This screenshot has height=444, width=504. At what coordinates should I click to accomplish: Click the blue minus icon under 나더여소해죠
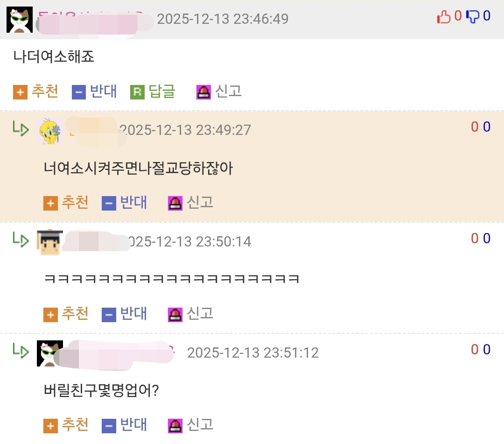click(78, 92)
